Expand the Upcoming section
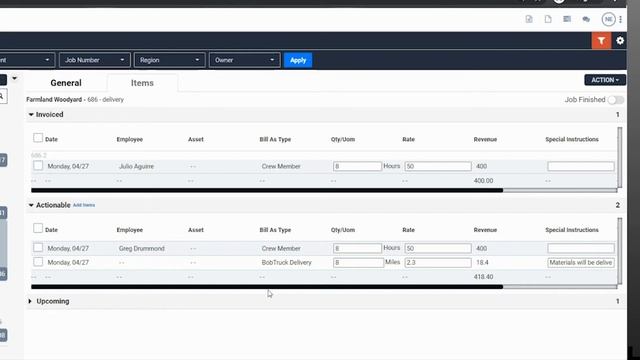The width and height of the screenshot is (640, 360). 30,301
